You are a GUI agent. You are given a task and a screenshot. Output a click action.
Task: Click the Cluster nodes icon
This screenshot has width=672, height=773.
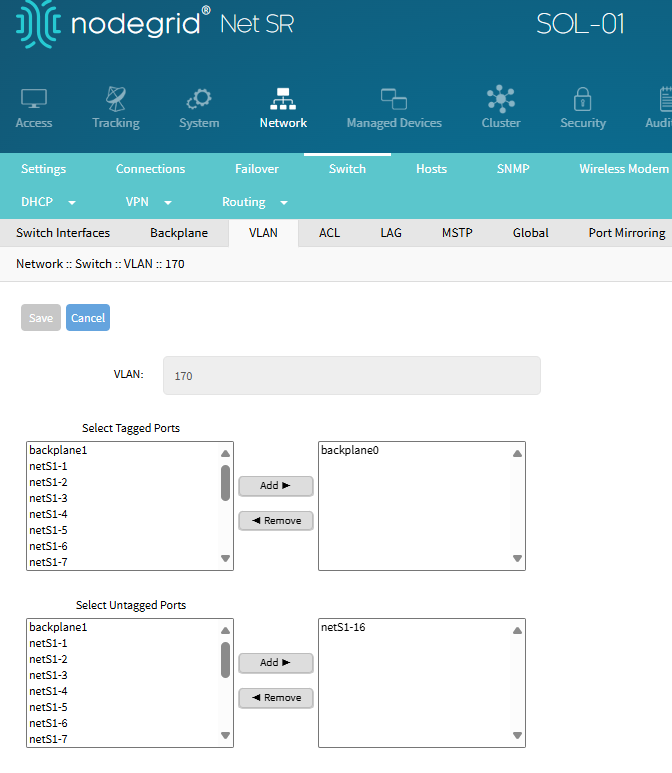pyautogui.click(x=500, y=99)
